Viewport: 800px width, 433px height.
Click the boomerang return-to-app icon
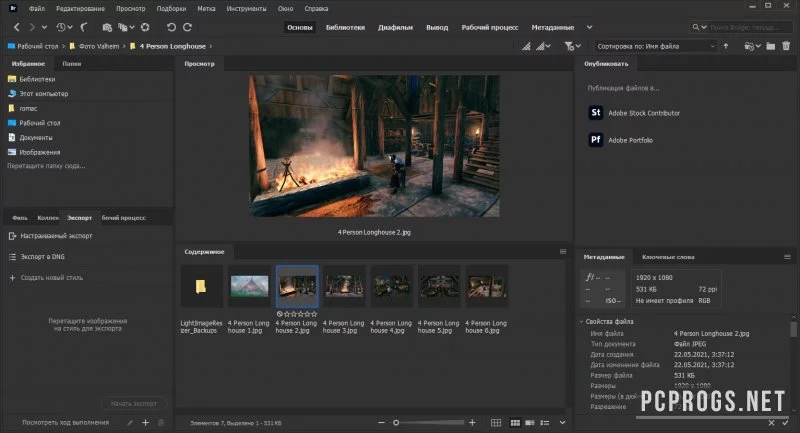click(x=84, y=27)
